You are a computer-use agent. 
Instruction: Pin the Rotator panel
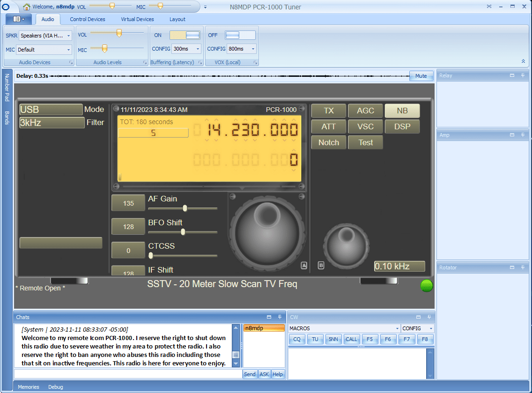(523, 267)
